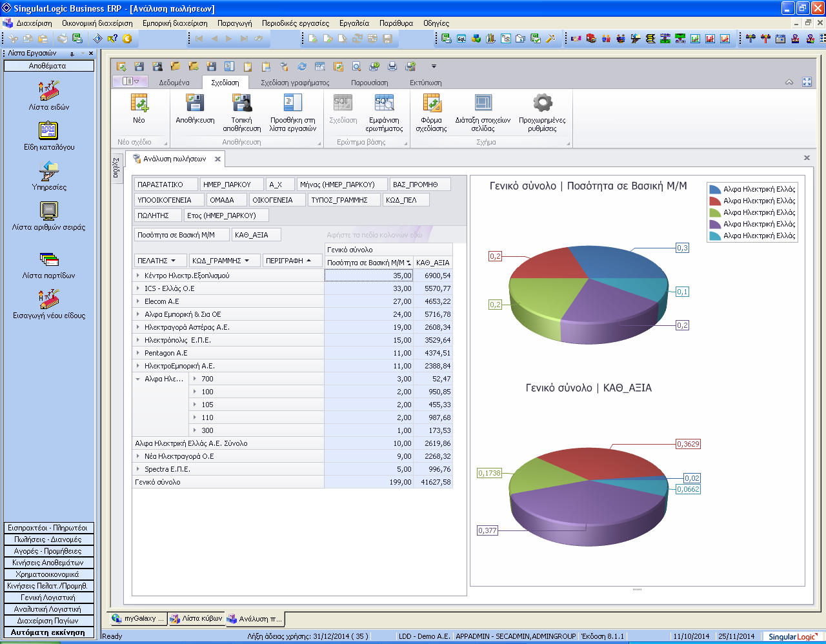The height and width of the screenshot is (644, 826).
Task: Click Τοπική αποθήκευση icon
Action: pos(242,103)
